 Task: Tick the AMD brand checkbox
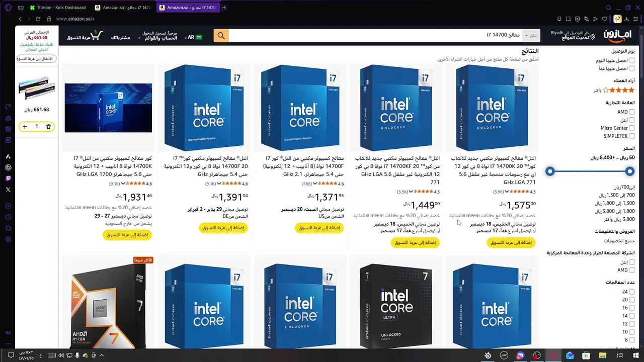[632, 112]
